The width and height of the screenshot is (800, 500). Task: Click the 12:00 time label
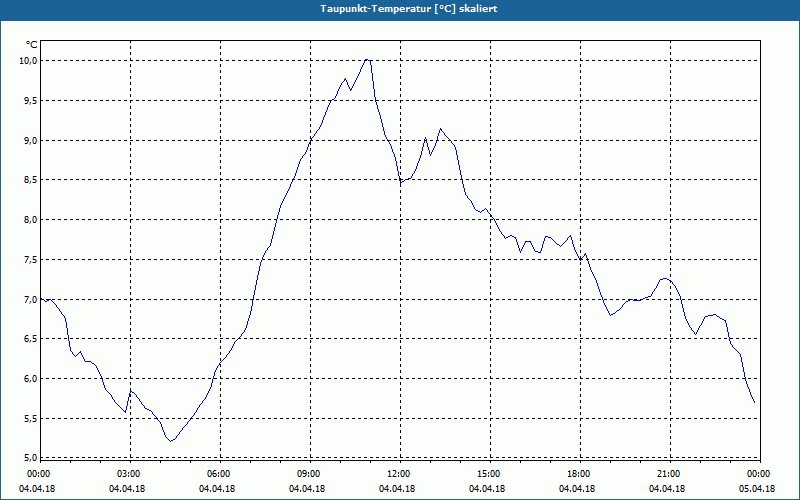[x=399, y=474]
